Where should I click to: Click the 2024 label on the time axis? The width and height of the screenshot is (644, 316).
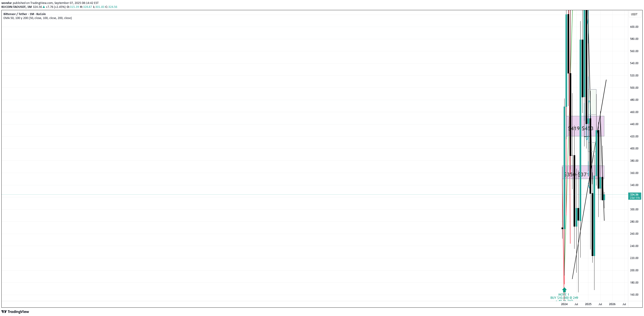click(564, 304)
